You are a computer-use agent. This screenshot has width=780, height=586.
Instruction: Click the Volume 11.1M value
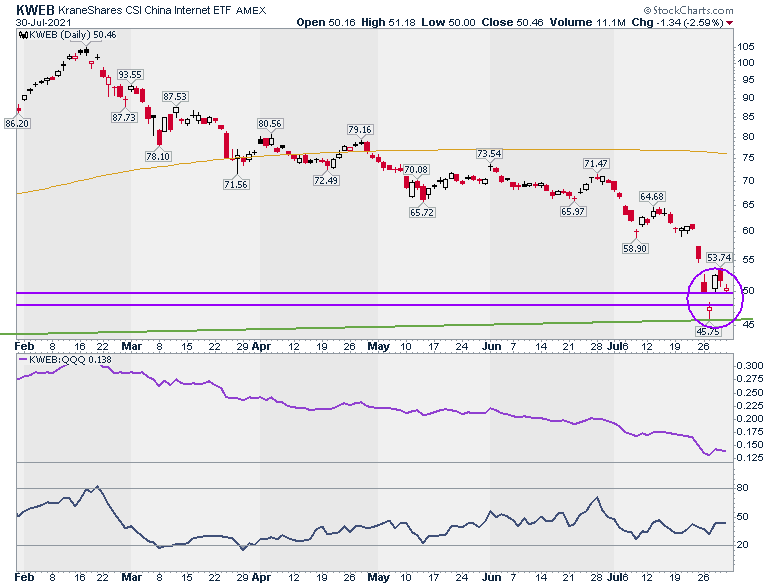[x=587, y=22]
